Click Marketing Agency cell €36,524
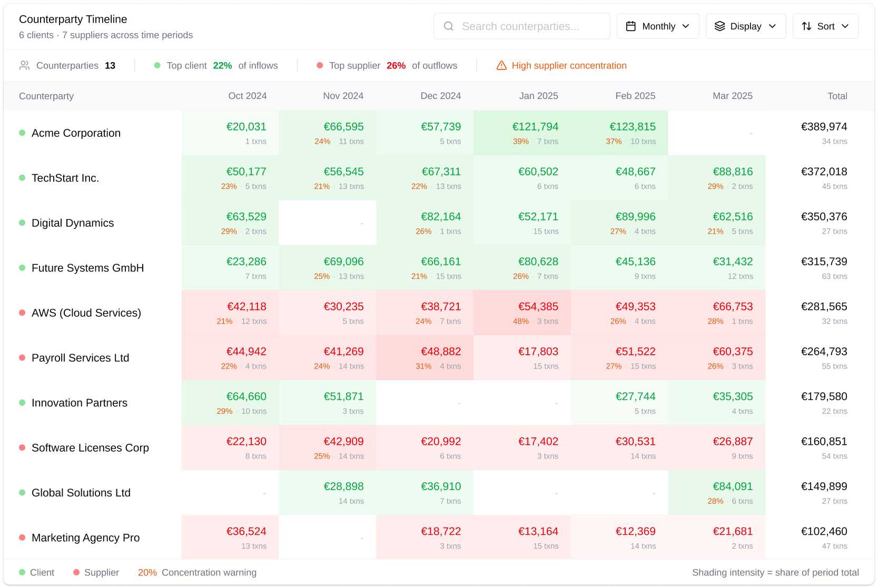The image size is (878, 588). point(230,537)
